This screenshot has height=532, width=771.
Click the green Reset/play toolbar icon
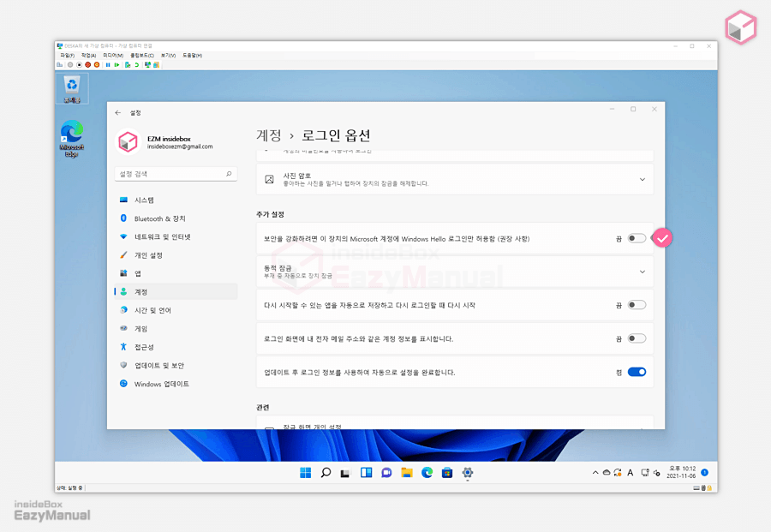117,64
